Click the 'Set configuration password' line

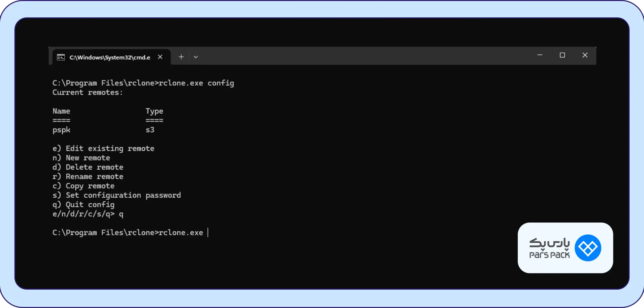pos(116,195)
